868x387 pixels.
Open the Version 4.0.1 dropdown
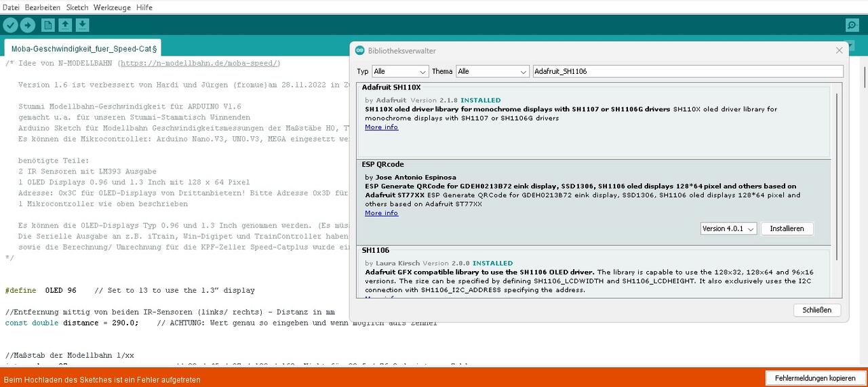pos(728,228)
